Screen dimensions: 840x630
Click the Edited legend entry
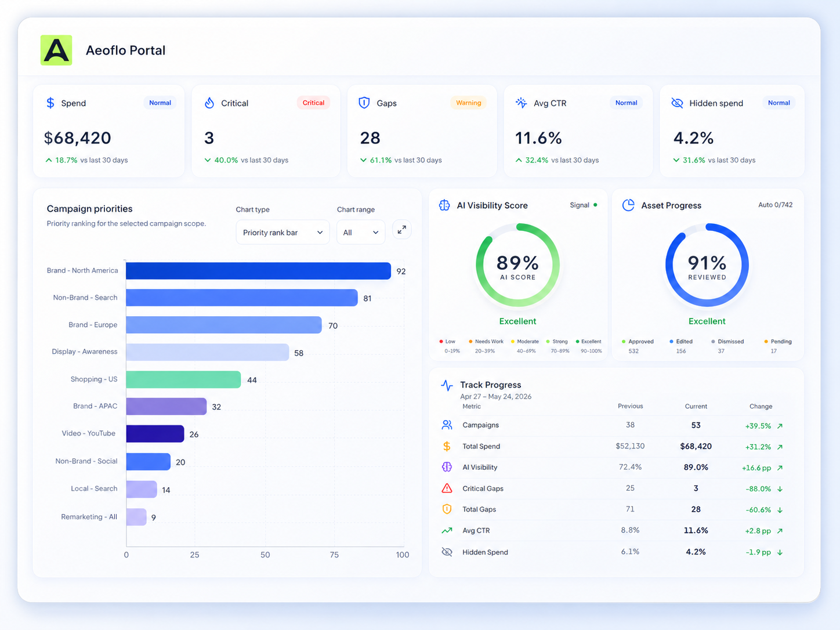pos(681,346)
